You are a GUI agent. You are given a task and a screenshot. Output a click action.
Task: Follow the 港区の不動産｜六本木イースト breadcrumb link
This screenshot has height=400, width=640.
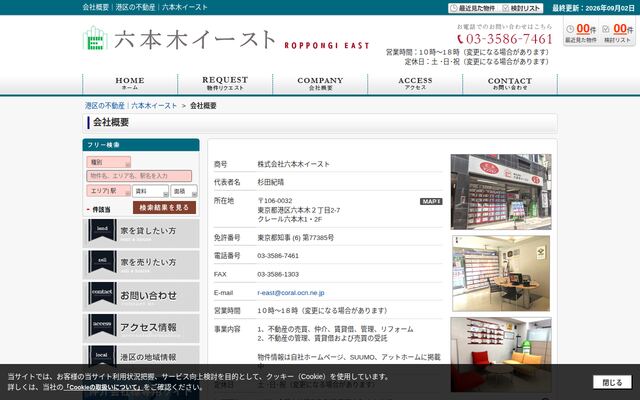point(131,106)
